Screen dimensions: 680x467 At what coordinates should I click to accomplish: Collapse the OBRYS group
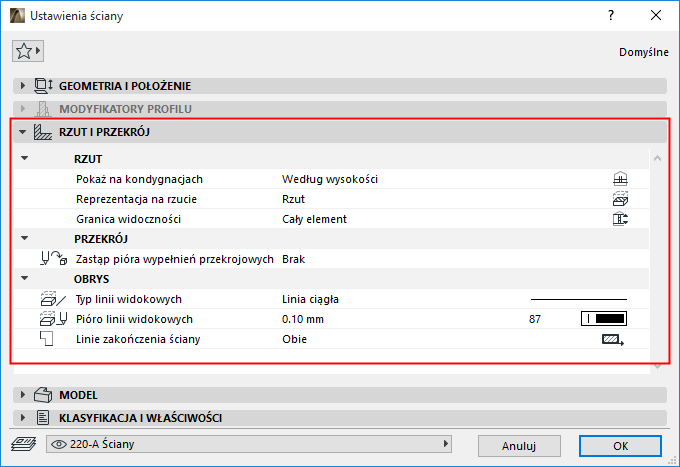25,278
